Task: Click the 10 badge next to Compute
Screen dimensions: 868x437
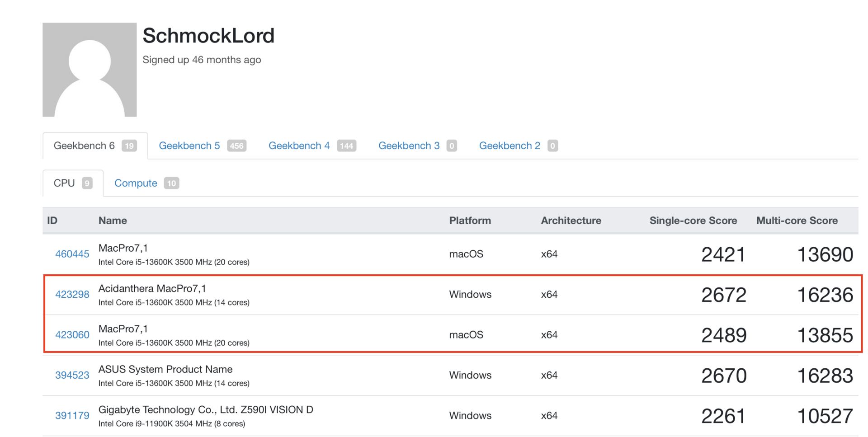Action: tap(171, 183)
